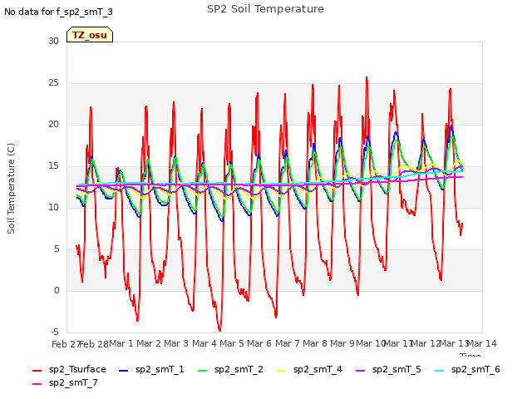The width and height of the screenshot is (532, 399).
Task: Click yellow sp2_smT_4 legend color marker
Action: 281,371
